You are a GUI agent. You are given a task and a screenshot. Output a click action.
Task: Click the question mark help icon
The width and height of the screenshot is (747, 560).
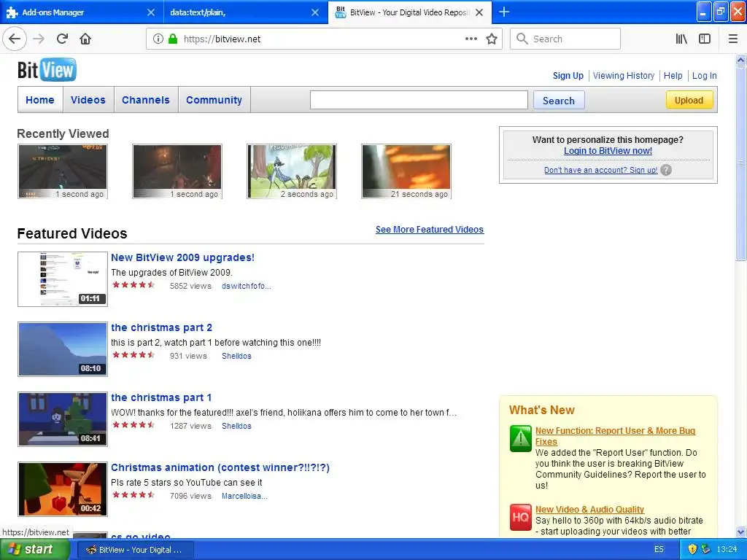pos(666,170)
